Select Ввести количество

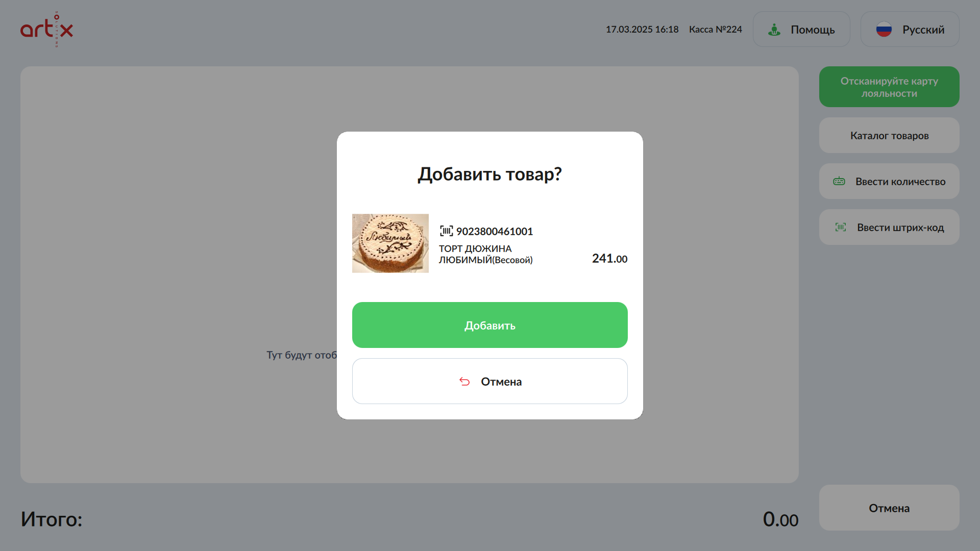click(889, 181)
